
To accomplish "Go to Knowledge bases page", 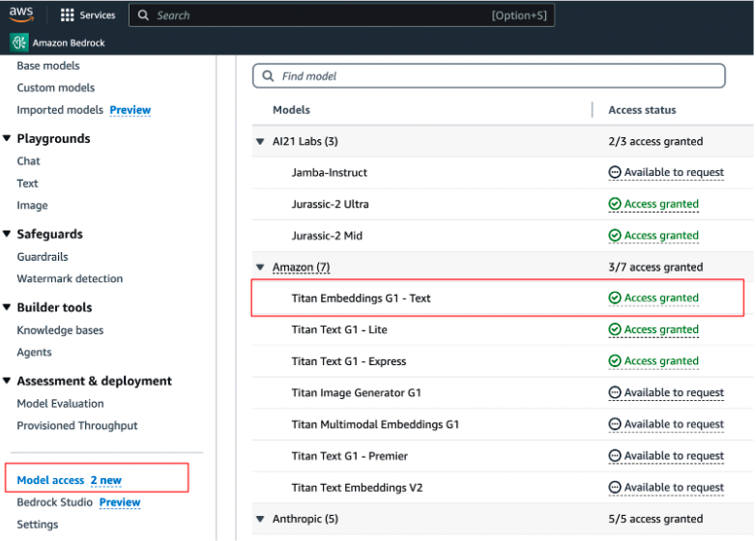I will (60, 330).
